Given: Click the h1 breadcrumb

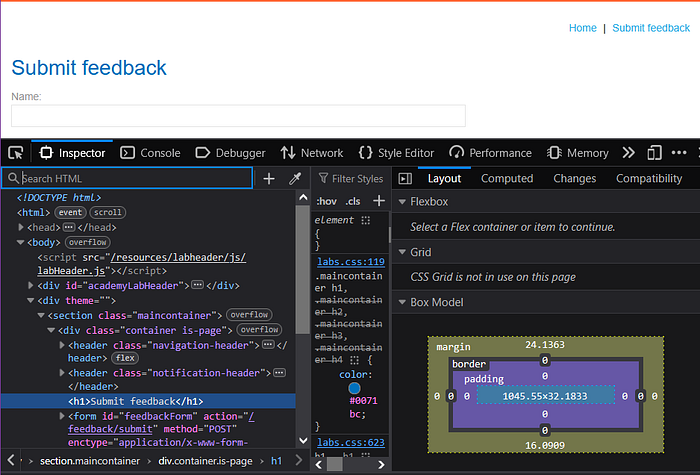Looking at the screenshot, I should [x=276, y=461].
